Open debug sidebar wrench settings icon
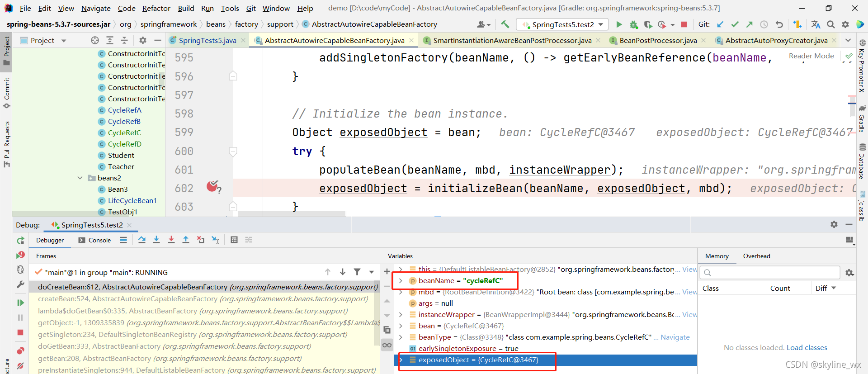Screen dimensions: 868x374 (x=20, y=284)
